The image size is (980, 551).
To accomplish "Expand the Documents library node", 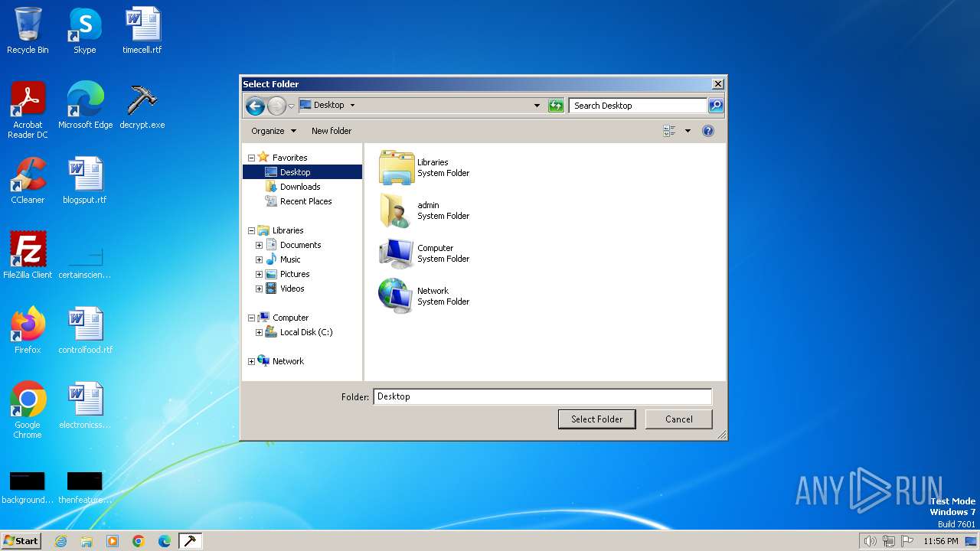I will [259, 245].
